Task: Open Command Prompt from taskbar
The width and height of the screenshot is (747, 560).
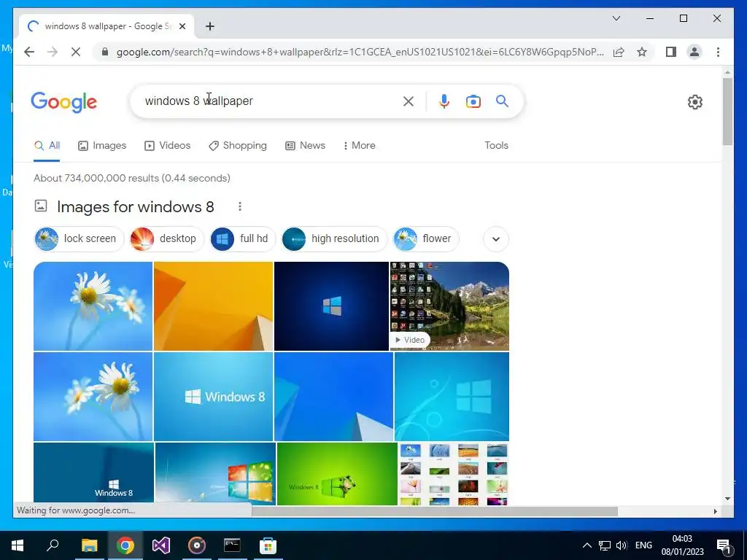Action: tap(232, 545)
